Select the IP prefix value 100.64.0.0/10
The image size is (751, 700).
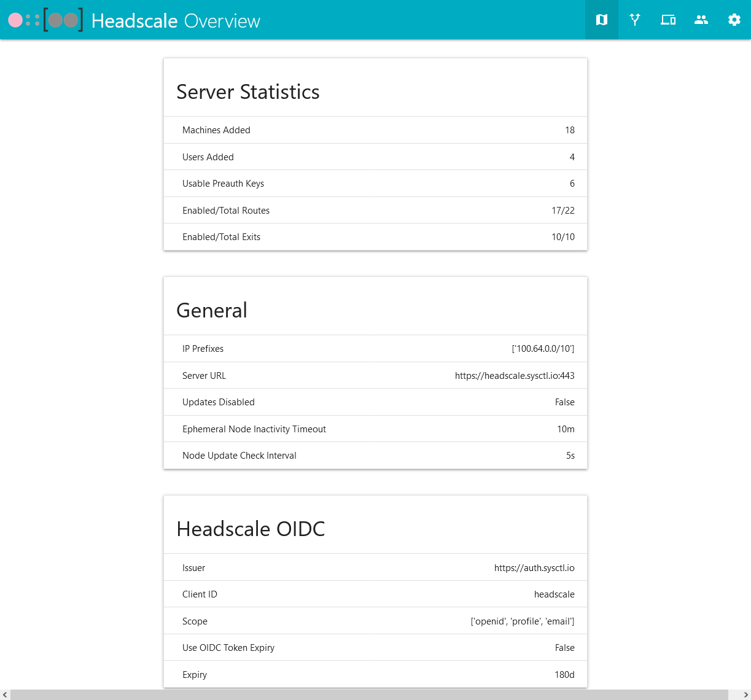coord(543,349)
